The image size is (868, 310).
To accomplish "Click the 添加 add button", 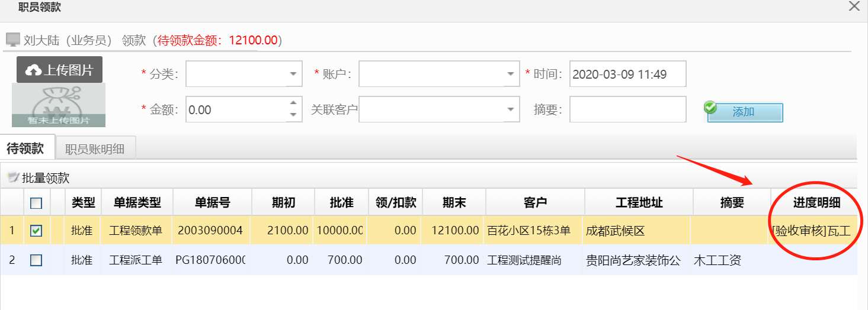I will tap(745, 112).
